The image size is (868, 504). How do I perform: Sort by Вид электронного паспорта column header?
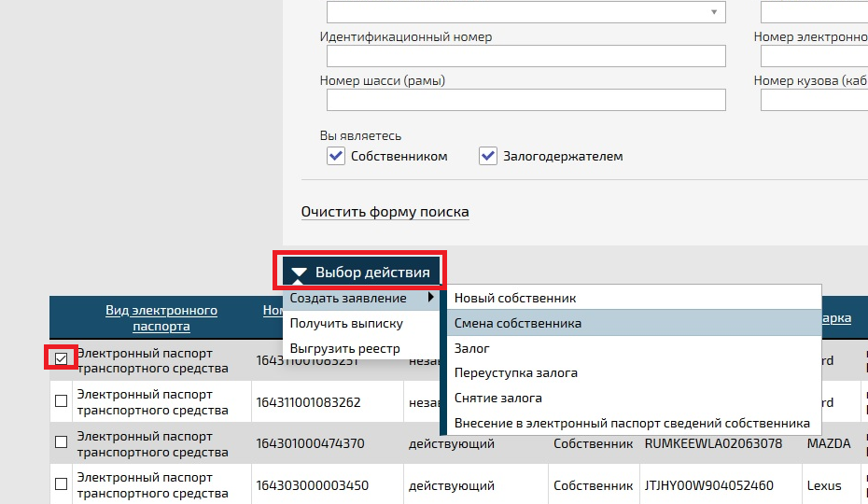161,318
